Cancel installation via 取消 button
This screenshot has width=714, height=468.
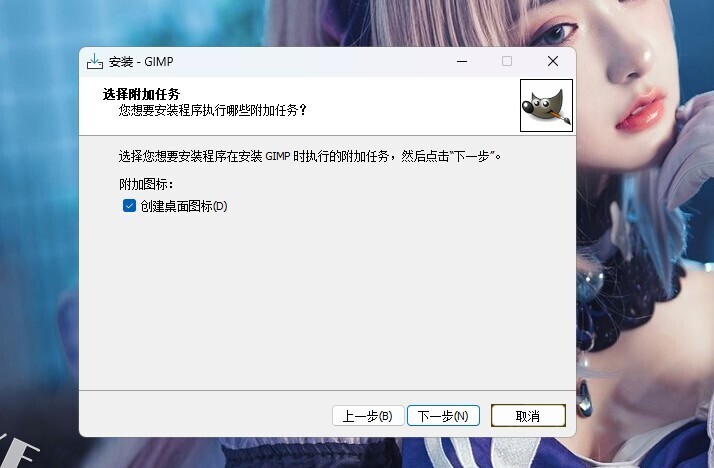coord(528,416)
